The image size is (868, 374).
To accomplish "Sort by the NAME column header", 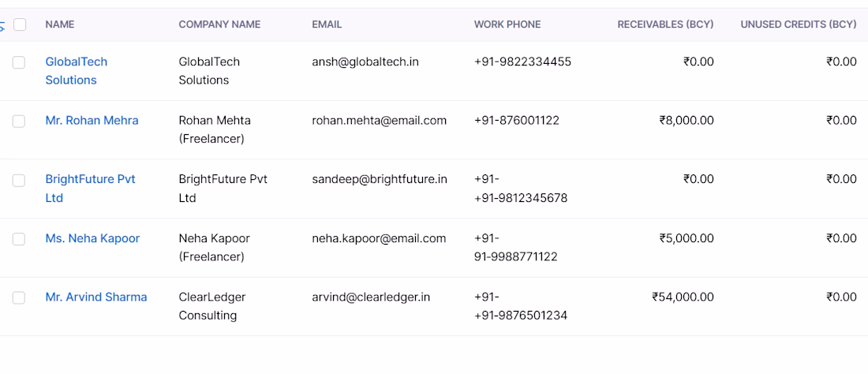I will tap(60, 24).
